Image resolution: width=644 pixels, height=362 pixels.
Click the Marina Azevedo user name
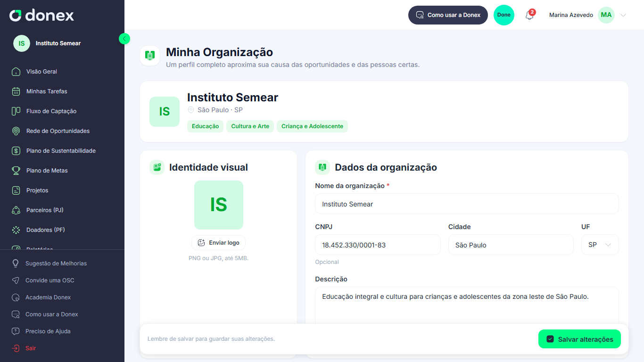571,15
